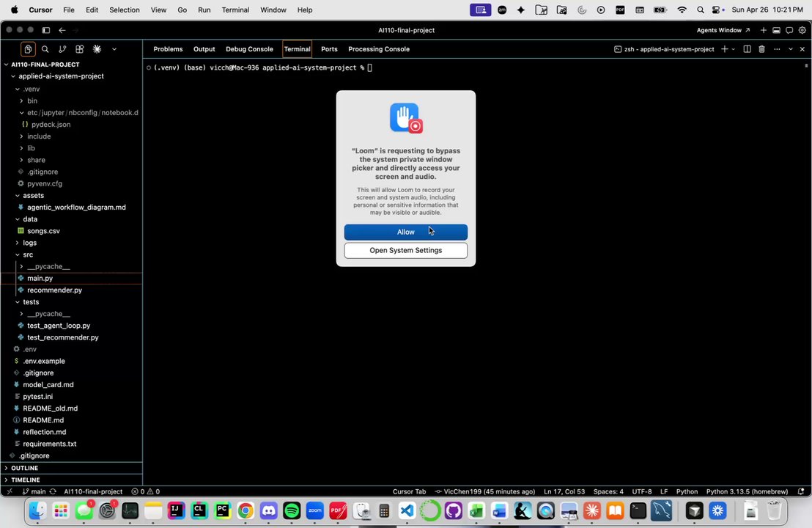The width and height of the screenshot is (812, 528).
Task: Open the Agents Window link
Action: (723, 30)
